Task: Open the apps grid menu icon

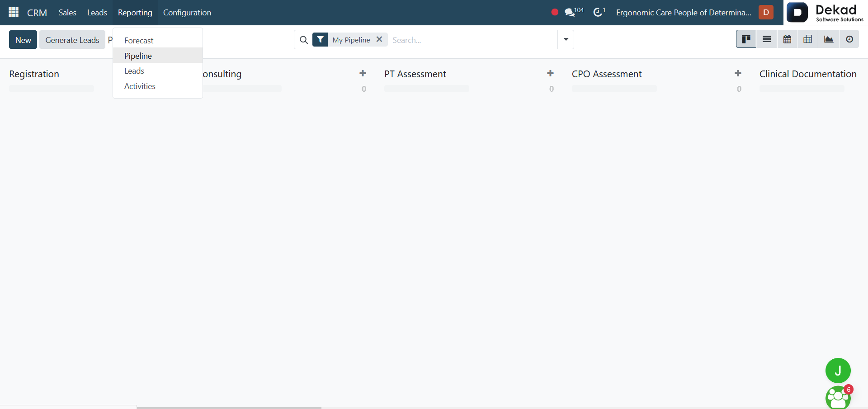Action: click(14, 12)
